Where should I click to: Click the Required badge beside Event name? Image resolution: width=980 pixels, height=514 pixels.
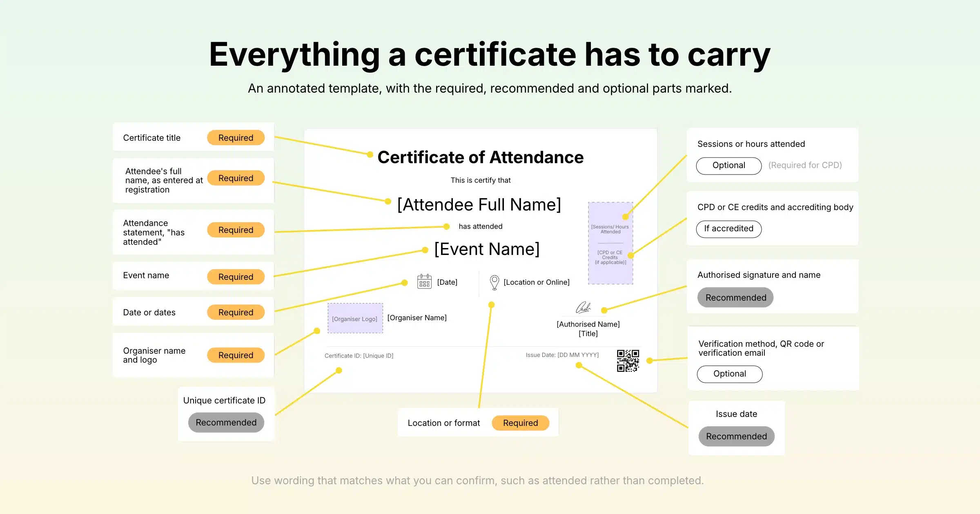click(236, 277)
